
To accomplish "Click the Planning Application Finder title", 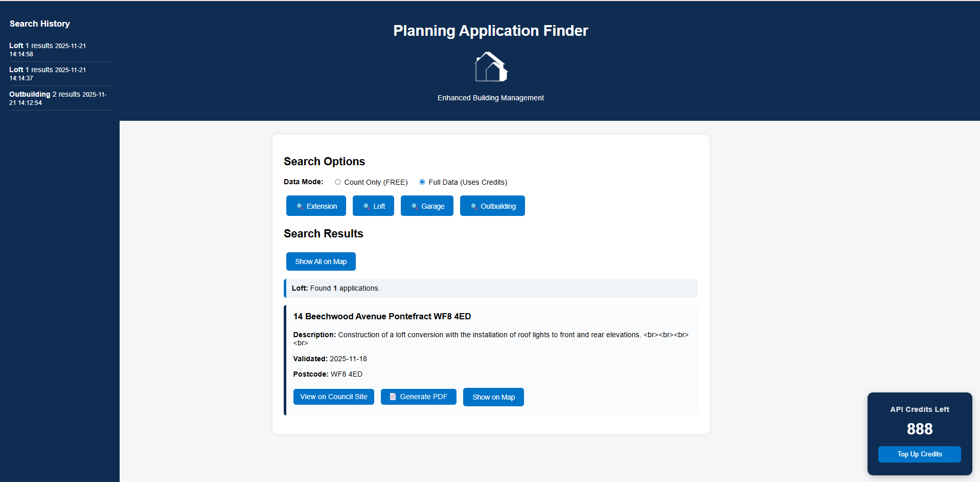I will [x=490, y=31].
